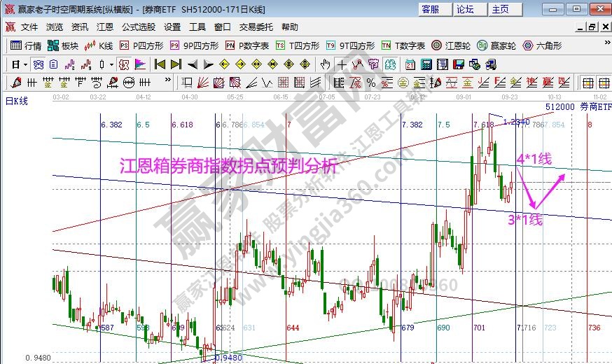Expand the 日 period dropdown arrow
Screen dimensions: 612x364
[x=26, y=64]
